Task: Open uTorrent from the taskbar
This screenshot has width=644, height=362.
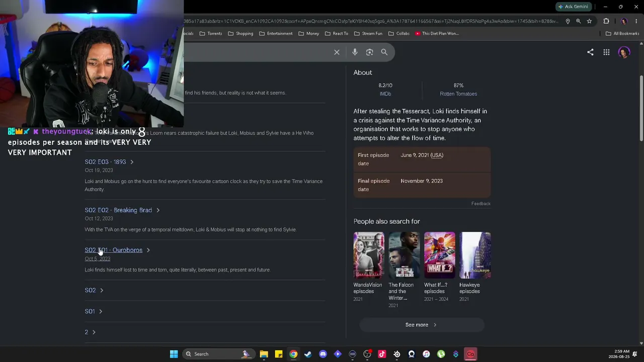Action: coord(441,354)
